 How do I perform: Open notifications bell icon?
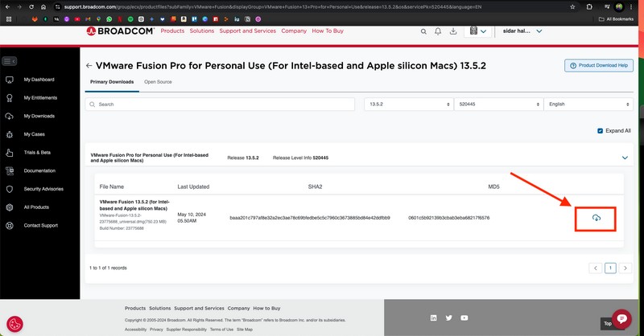click(x=438, y=31)
